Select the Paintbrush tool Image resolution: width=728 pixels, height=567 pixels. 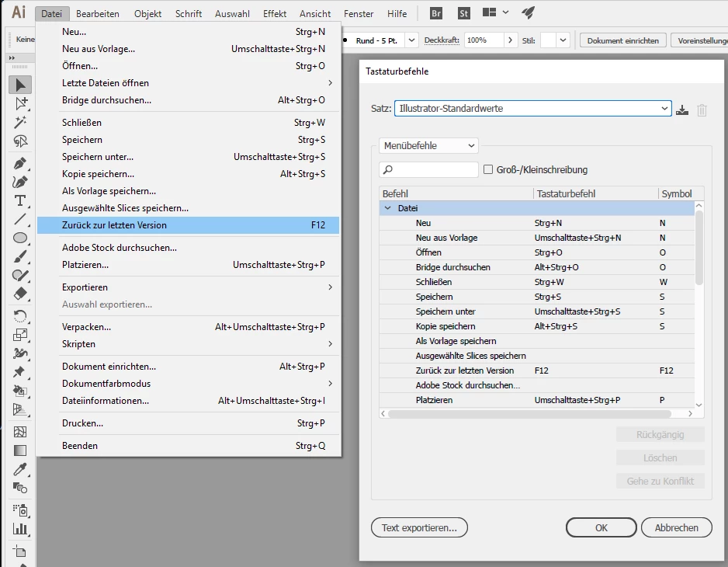tap(20, 256)
